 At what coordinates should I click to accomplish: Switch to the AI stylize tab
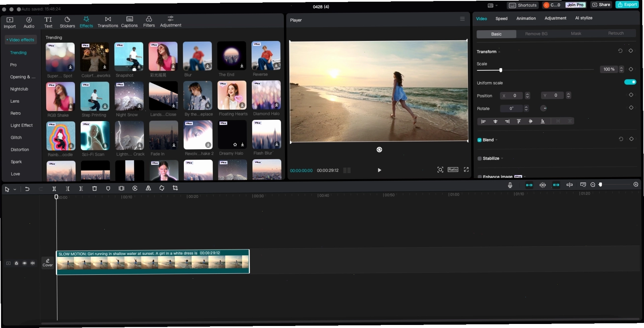click(584, 18)
